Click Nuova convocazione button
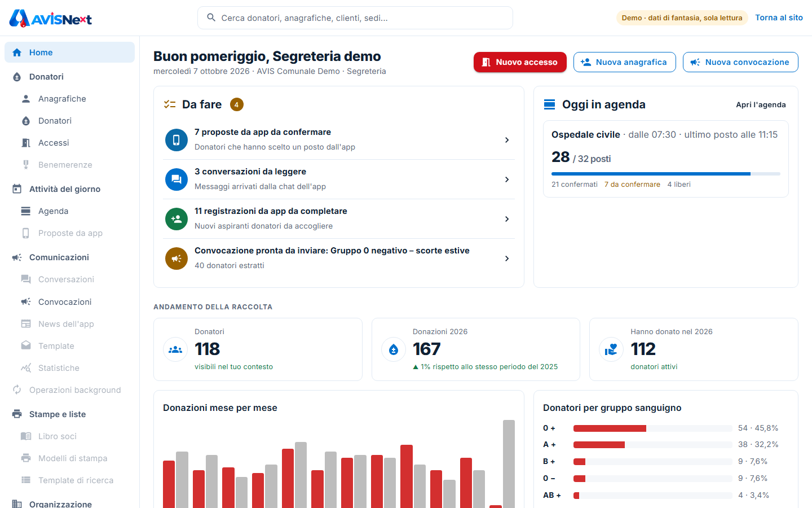 click(x=740, y=62)
